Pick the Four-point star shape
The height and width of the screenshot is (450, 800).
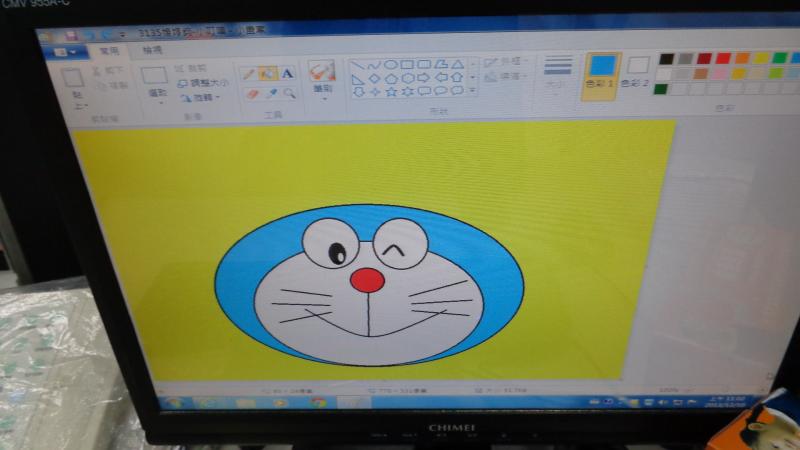tap(375, 92)
